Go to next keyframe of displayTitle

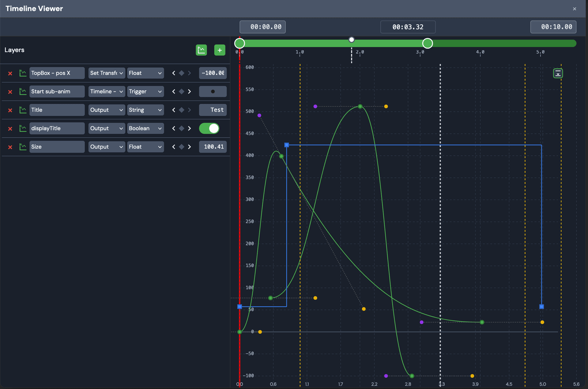[190, 128]
